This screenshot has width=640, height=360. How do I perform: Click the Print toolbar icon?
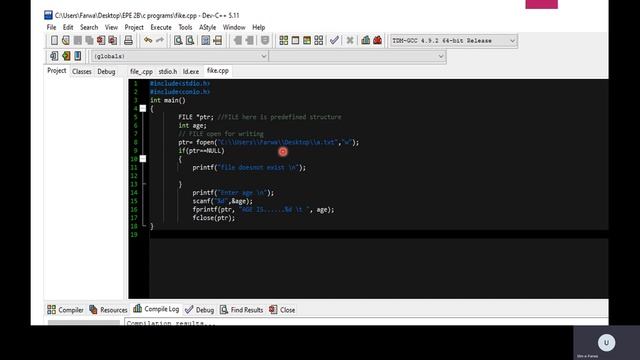(x=128, y=40)
